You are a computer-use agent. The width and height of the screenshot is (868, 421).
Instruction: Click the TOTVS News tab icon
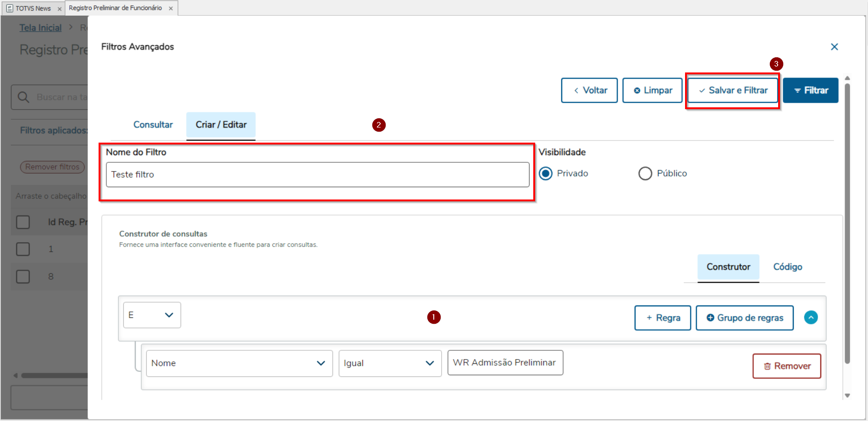pyautogui.click(x=10, y=8)
